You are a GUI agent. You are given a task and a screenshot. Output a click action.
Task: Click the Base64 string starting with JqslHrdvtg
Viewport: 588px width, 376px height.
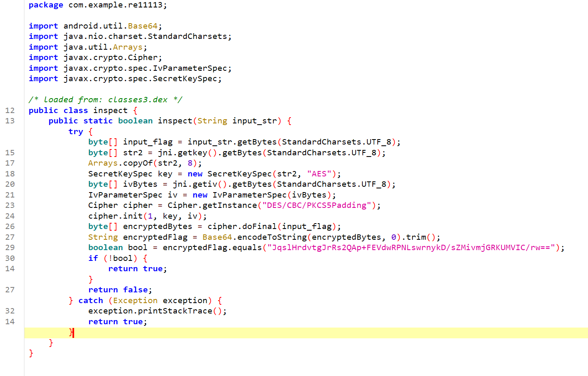pyautogui.click(x=411, y=248)
